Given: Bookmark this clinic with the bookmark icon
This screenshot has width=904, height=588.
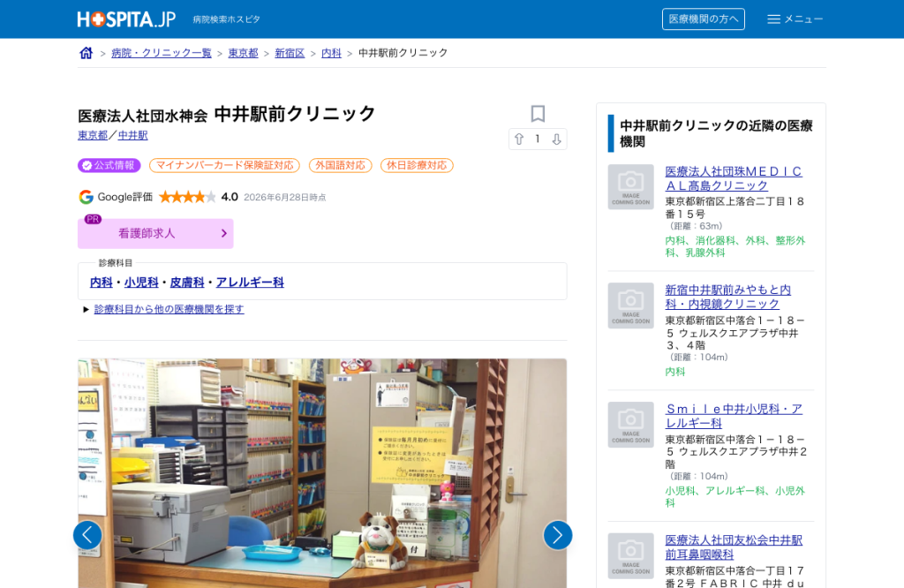Looking at the screenshot, I should [538, 114].
